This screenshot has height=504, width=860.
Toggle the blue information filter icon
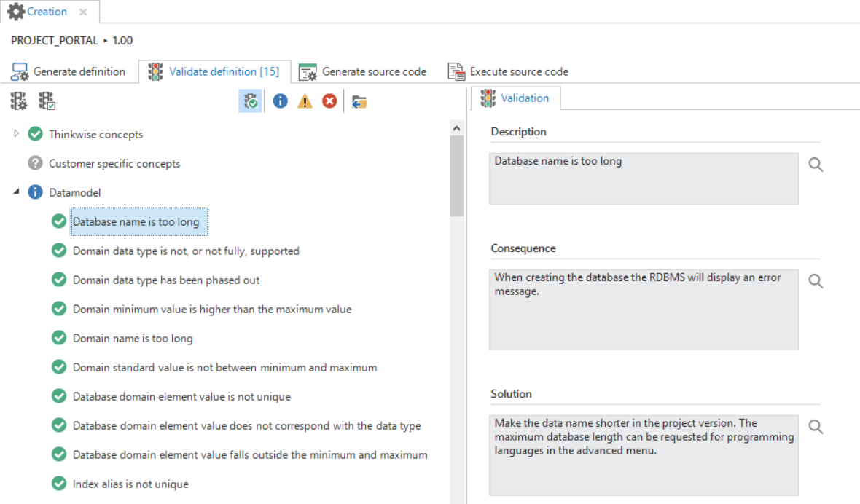tap(280, 101)
